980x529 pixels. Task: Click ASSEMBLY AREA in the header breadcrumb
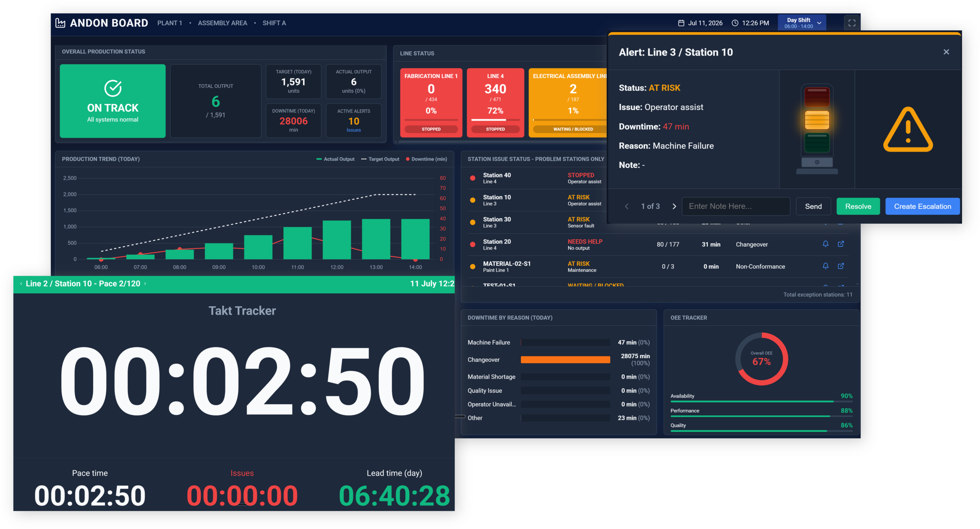(x=222, y=23)
